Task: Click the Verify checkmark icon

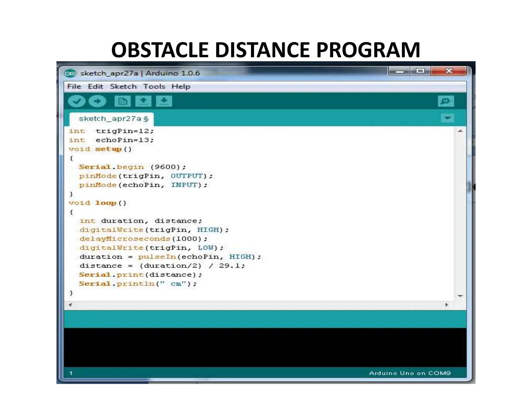Action: tap(77, 101)
